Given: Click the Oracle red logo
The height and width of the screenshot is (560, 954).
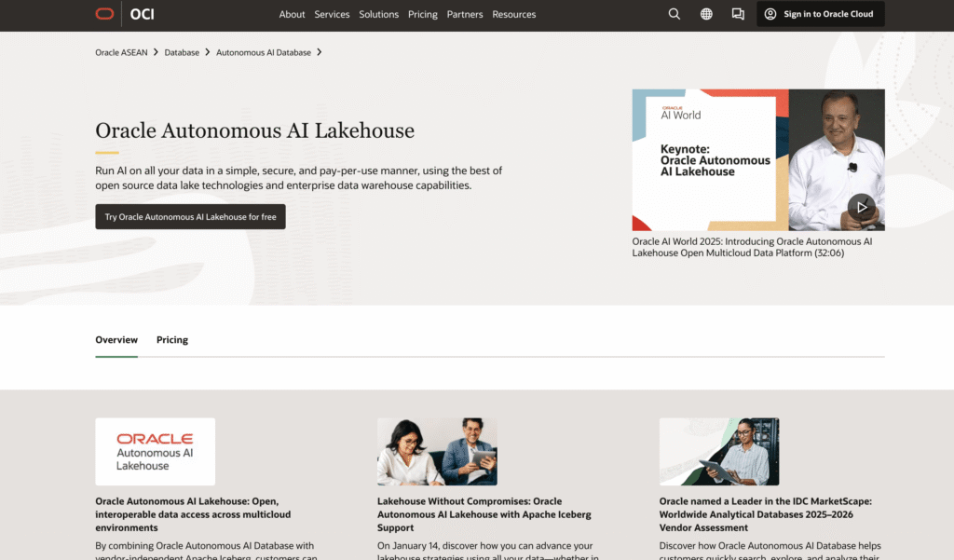Looking at the screenshot, I should (104, 14).
